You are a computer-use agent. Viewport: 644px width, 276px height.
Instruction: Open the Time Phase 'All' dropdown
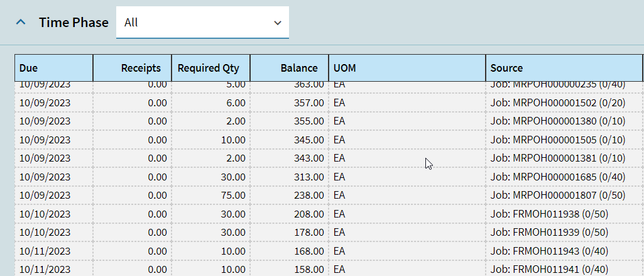202,23
